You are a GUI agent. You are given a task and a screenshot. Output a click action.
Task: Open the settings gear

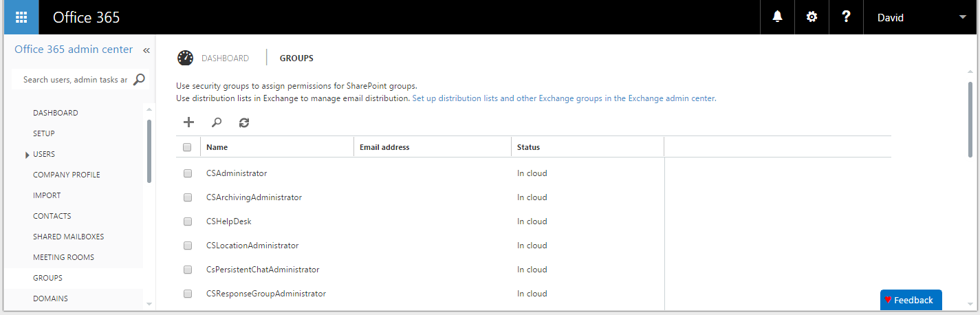812,17
